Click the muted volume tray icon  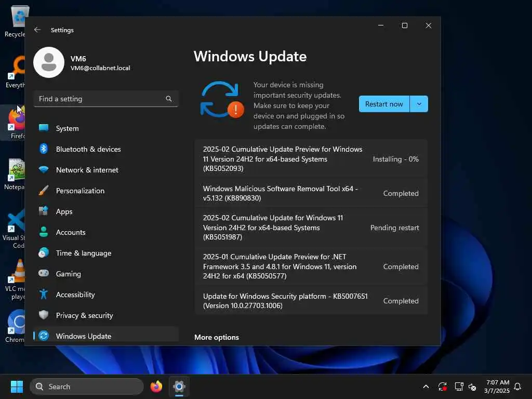[x=472, y=387]
